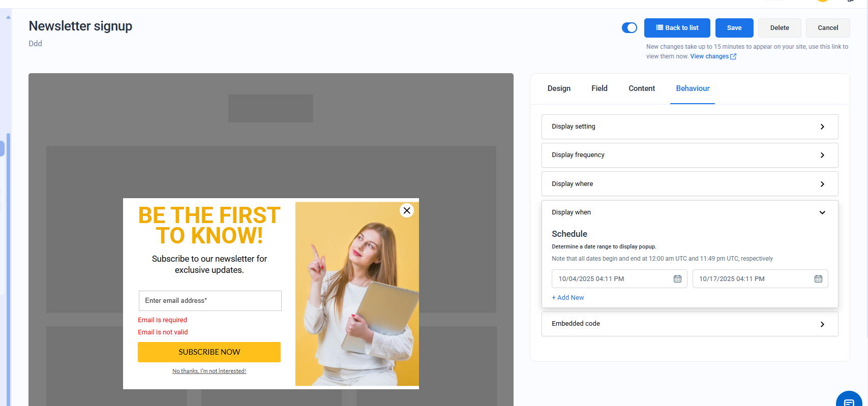Switch to the Design tab
The width and height of the screenshot is (868, 406).
click(x=559, y=88)
